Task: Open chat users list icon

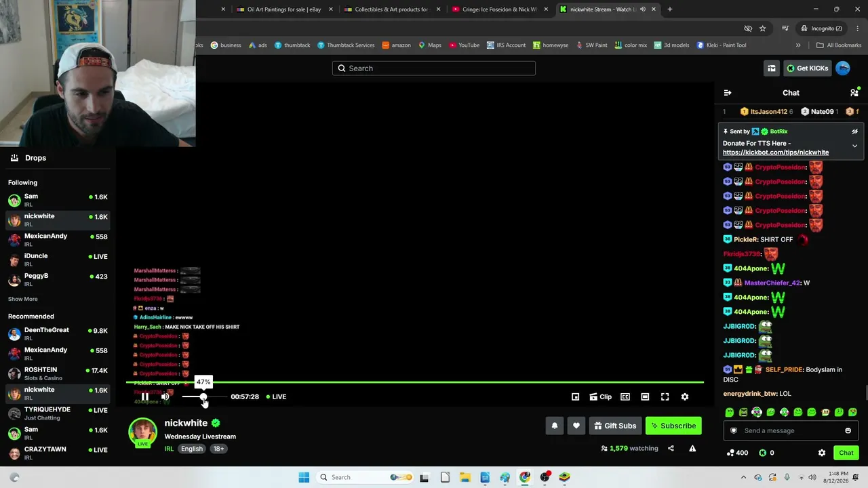Action: point(854,93)
